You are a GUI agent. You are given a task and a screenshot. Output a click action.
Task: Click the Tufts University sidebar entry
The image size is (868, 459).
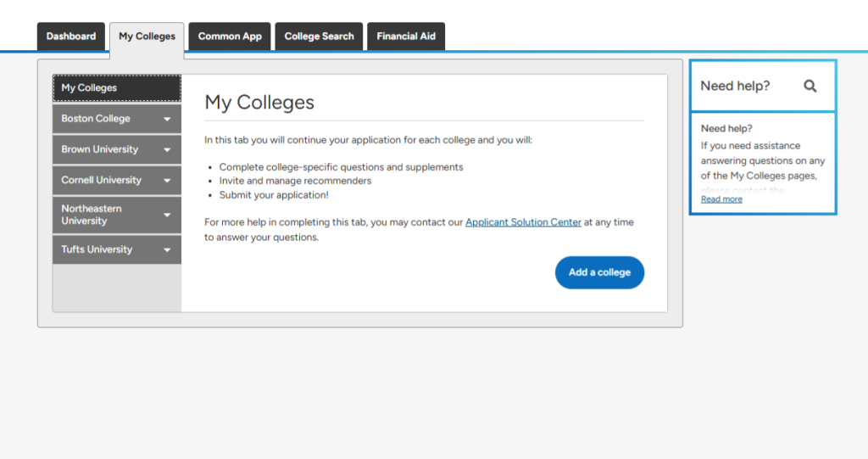[97, 249]
